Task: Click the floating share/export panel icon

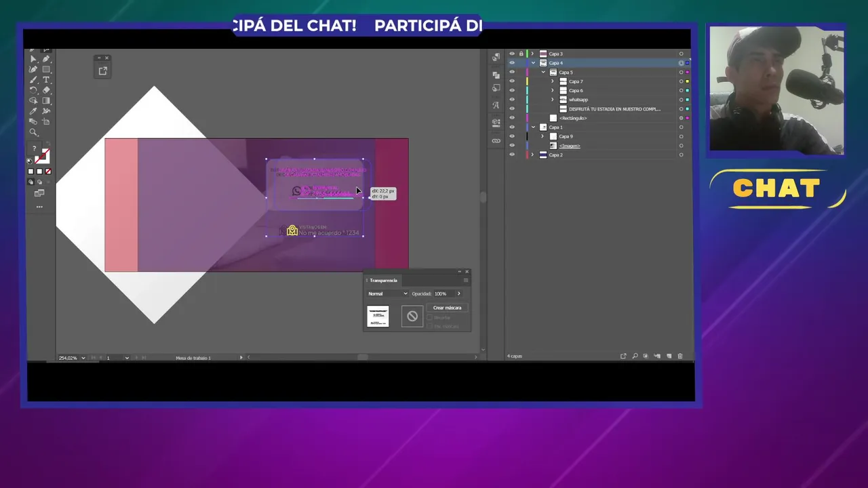Action: pyautogui.click(x=102, y=70)
